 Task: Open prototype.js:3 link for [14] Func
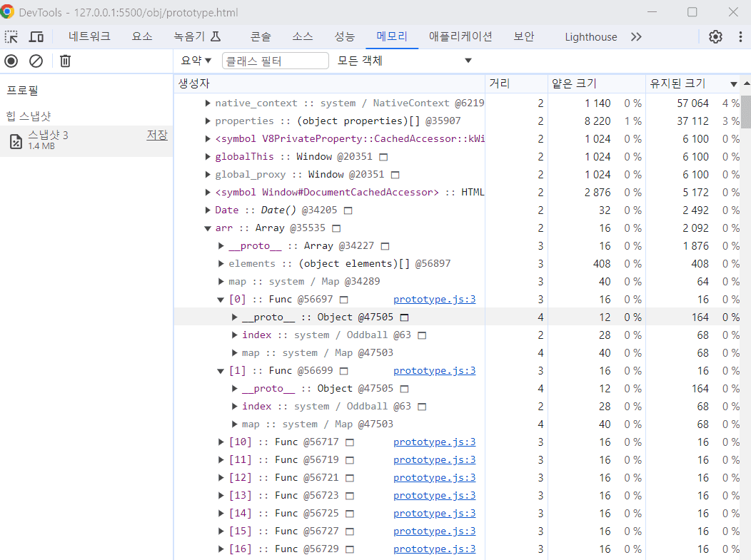click(x=435, y=514)
